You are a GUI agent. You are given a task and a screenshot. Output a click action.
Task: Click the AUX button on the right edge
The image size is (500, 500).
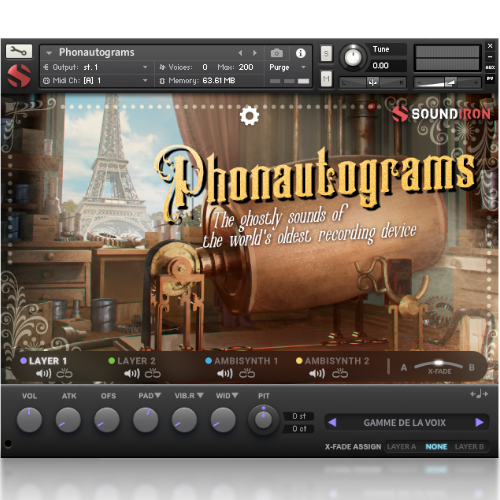click(x=490, y=68)
